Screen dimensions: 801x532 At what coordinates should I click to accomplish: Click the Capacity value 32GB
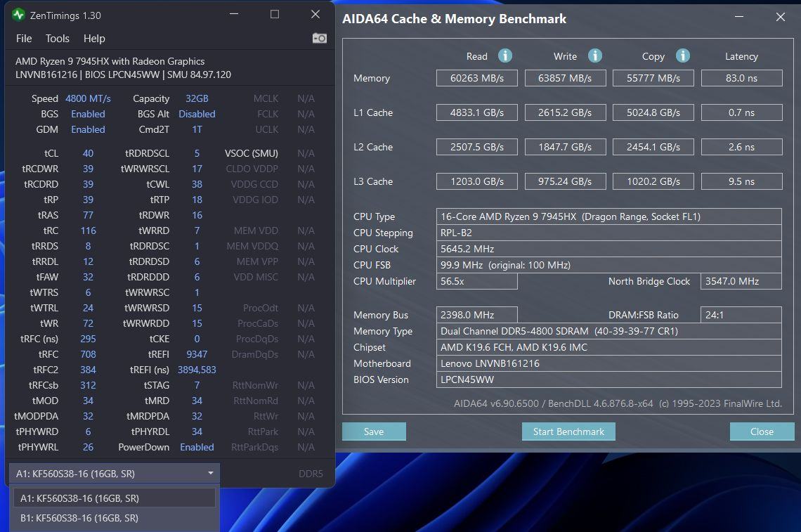pos(197,98)
